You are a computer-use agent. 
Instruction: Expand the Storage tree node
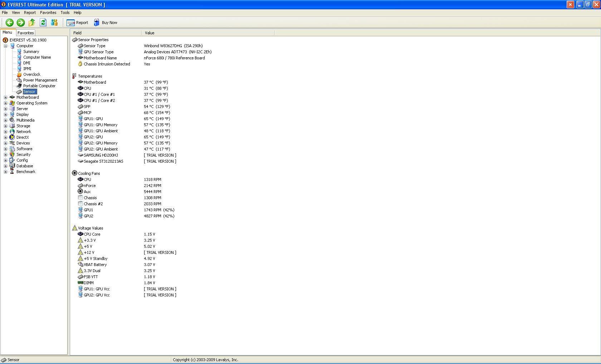coord(6,126)
